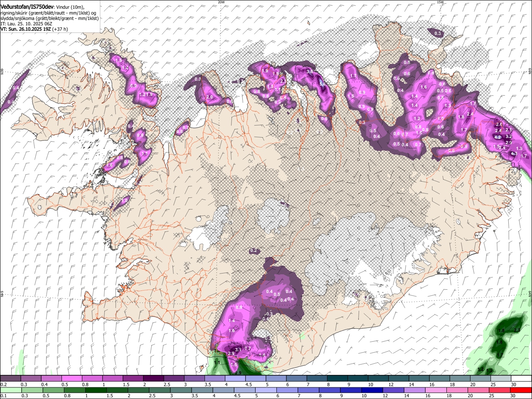
Task: Click the 'VT: Sun. 26.10.2025 19Z (+37 h)' line
Action: pyautogui.click(x=34, y=29)
